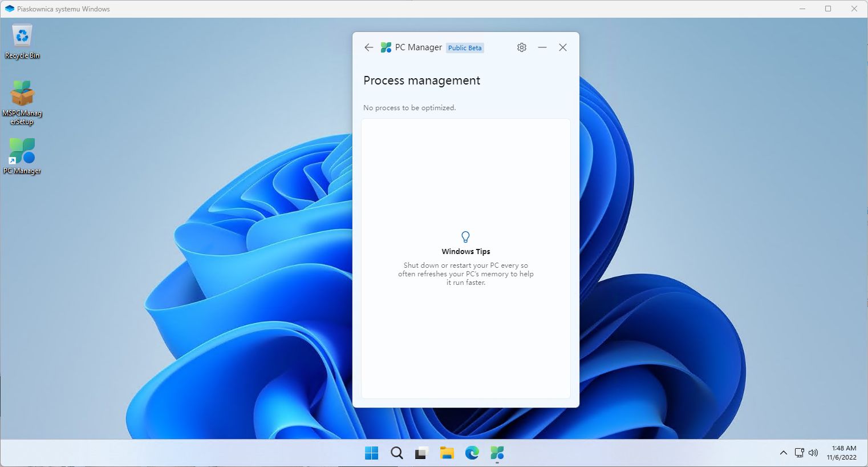Select the PC Manager desktop shortcut
This screenshot has width=868, height=467.
tap(22, 156)
